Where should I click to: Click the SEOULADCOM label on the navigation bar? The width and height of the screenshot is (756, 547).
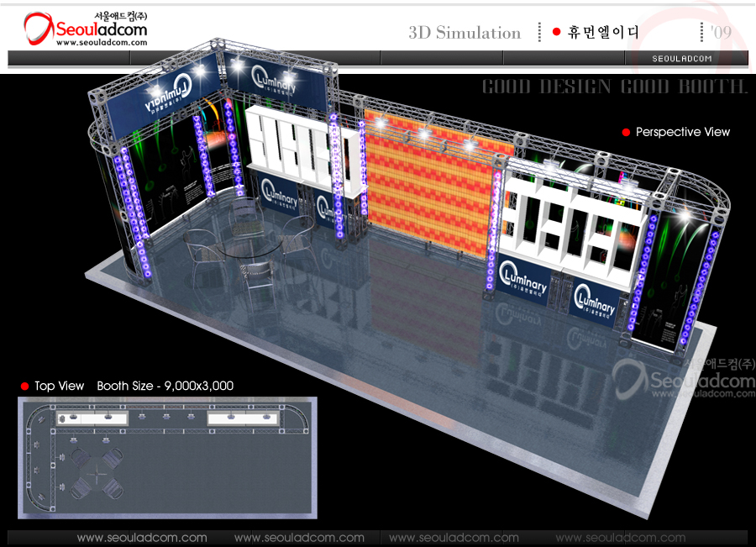[682, 58]
